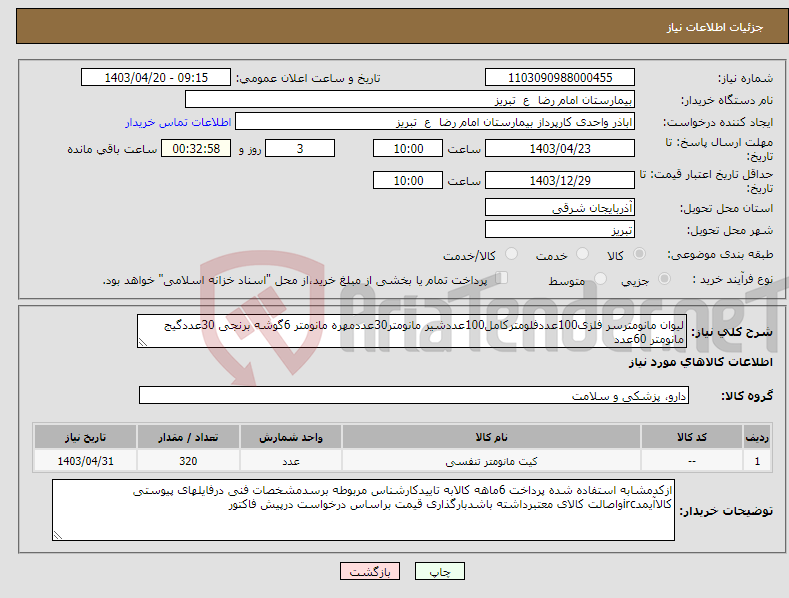Click the نام کالا column header

pos(492,437)
